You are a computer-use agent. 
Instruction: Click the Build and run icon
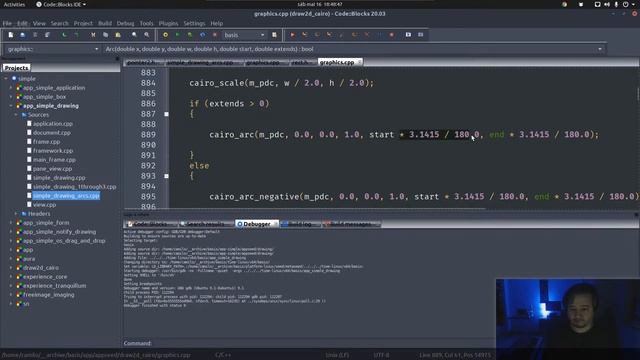click(x=190, y=35)
